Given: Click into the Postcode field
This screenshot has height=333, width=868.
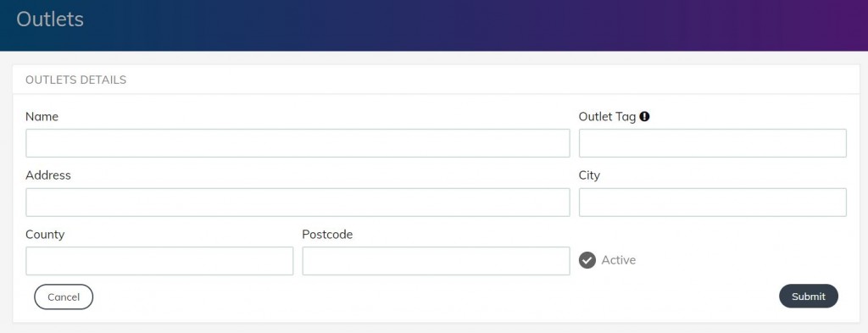Looking at the screenshot, I should click(x=437, y=260).
